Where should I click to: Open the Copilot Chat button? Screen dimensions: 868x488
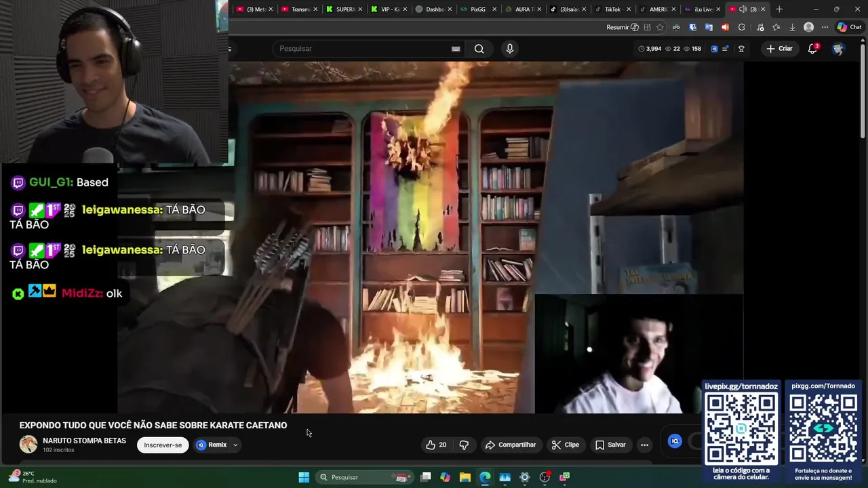849,27
